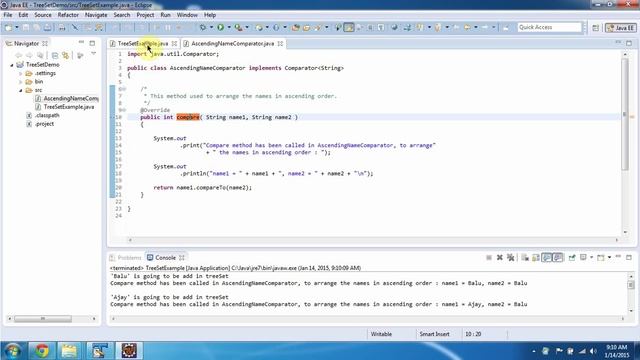The height and width of the screenshot is (360, 640).
Task: Click the Search flashlight toolbar icon
Action: click(317, 27)
